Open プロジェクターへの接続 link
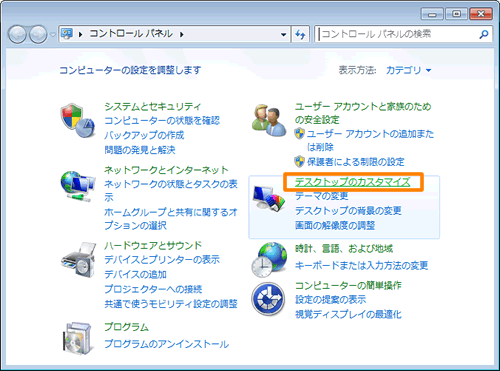The image size is (500, 371). (153, 289)
